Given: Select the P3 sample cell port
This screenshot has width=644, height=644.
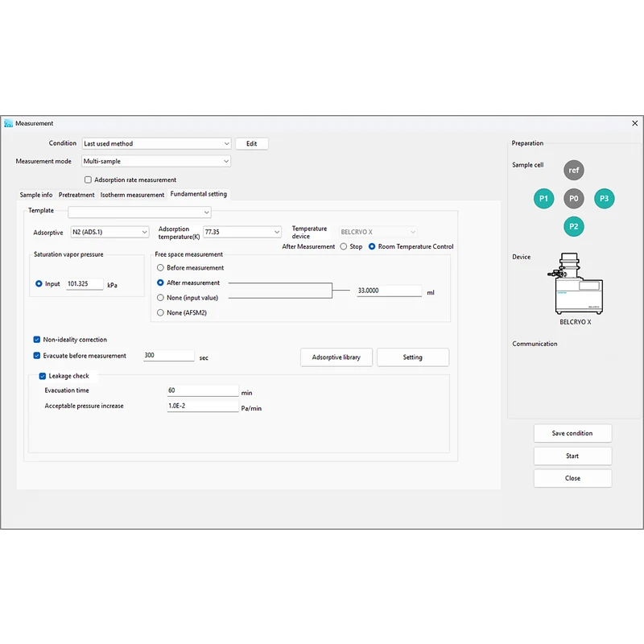Looking at the screenshot, I should [604, 199].
